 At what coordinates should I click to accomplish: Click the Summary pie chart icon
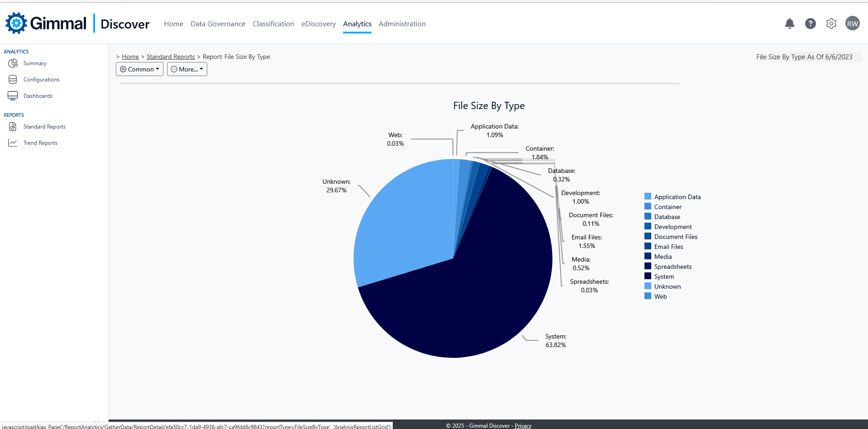click(x=13, y=63)
